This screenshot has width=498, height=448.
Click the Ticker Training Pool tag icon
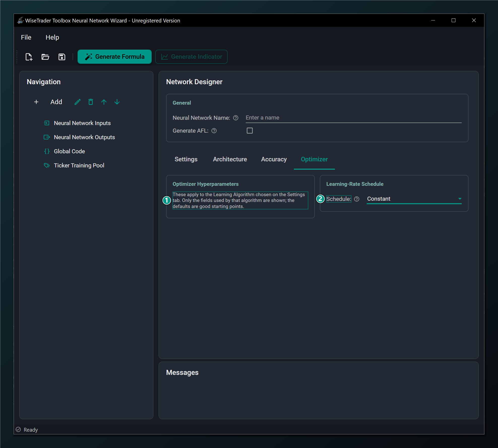pyautogui.click(x=47, y=165)
